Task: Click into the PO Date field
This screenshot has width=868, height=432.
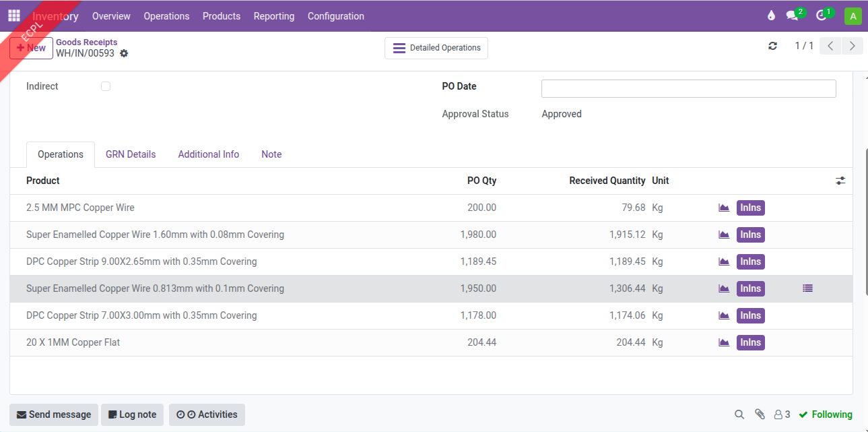Action: [x=688, y=88]
